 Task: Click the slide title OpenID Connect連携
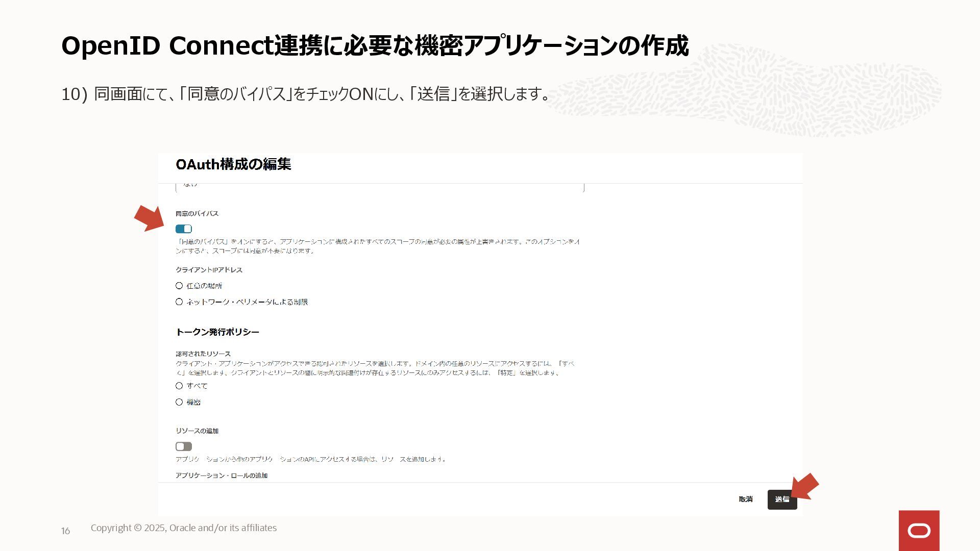coord(375,46)
